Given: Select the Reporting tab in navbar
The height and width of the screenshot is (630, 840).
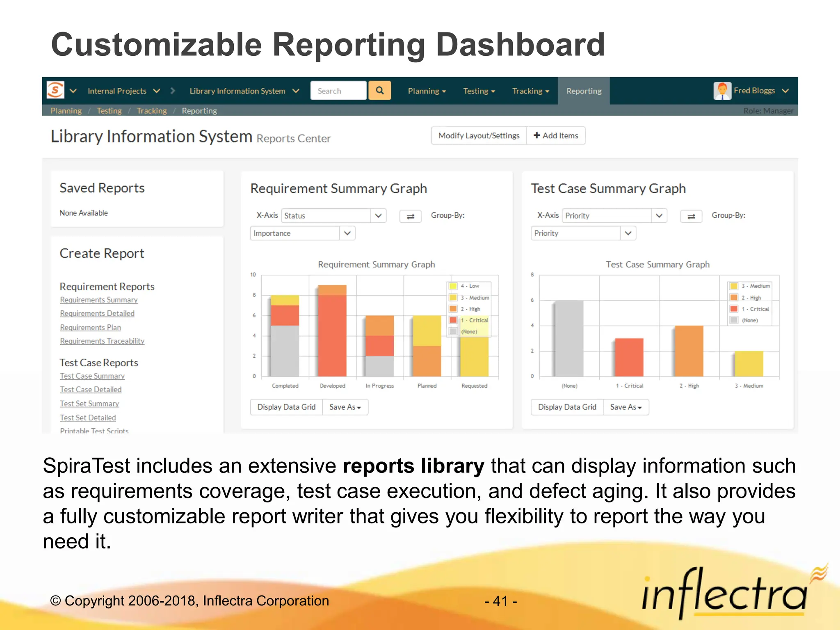Looking at the screenshot, I should coord(584,91).
